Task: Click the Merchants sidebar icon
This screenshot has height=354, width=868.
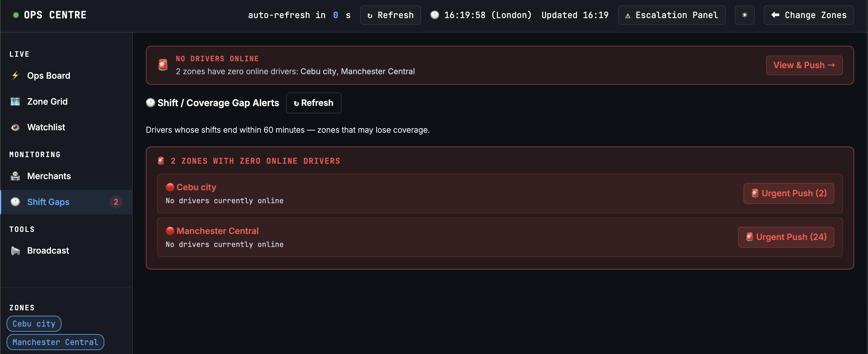Action: [x=15, y=176]
